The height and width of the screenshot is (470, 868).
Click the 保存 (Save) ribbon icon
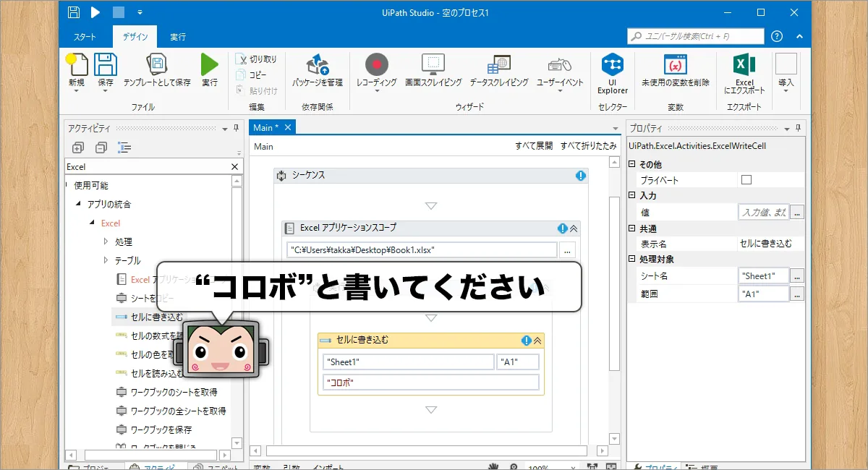(x=106, y=64)
